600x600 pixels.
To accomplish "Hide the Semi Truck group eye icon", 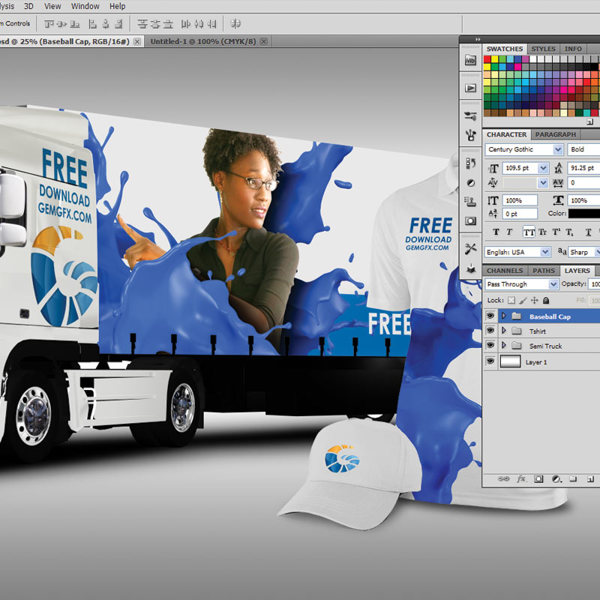I will (x=490, y=346).
